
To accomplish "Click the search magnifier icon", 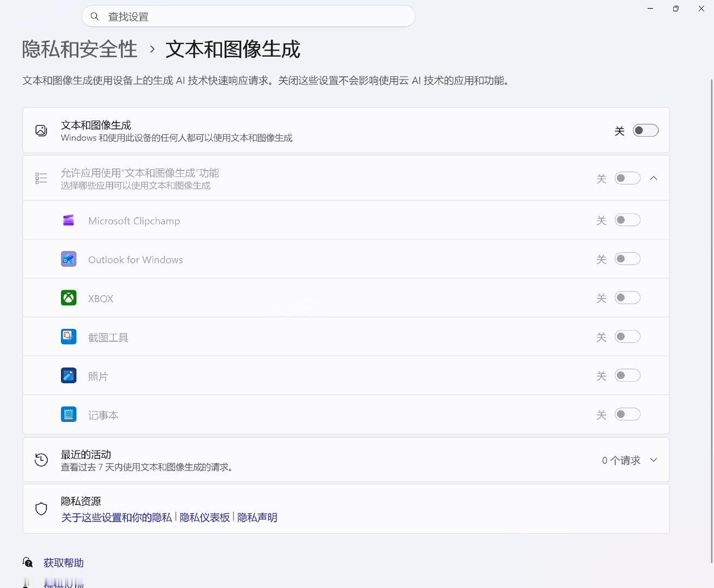I will (x=95, y=16).
